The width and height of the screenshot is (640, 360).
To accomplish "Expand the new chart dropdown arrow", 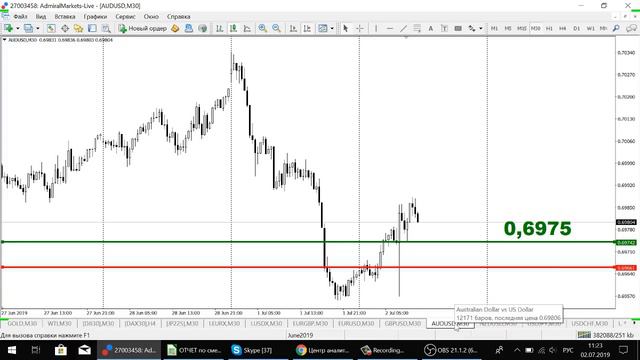I will pyautogui.click(x=18, y=28).
